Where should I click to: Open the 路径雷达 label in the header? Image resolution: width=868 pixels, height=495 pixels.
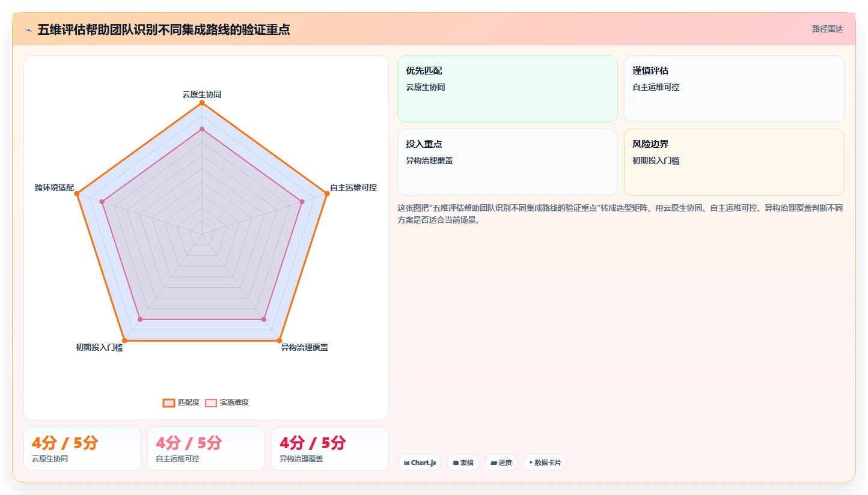coord(827,29)
